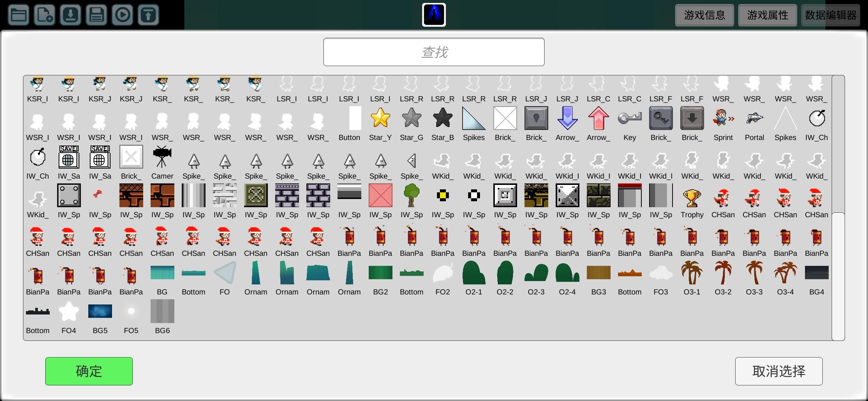Click the save disk icon
Image resolution: width=868 pixels, height=401 pixels.
click(96, 15)
